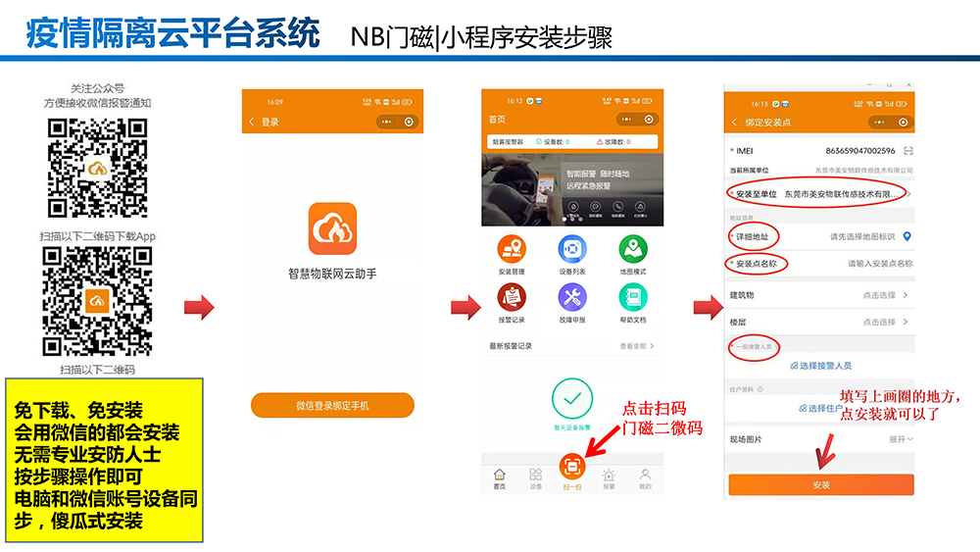Open mini-program more menu on 登录 screen
980x552 pixels.
coord(386,122)
